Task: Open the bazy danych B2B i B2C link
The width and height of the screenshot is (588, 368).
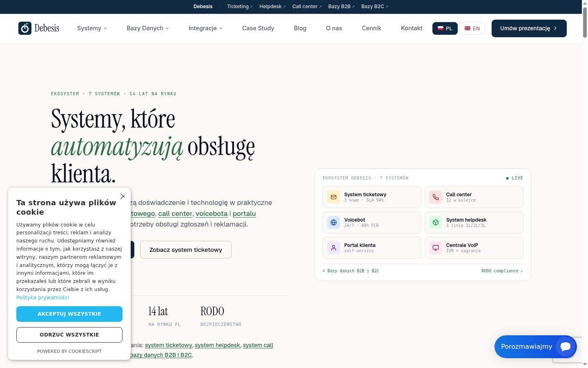Action: 161,355
